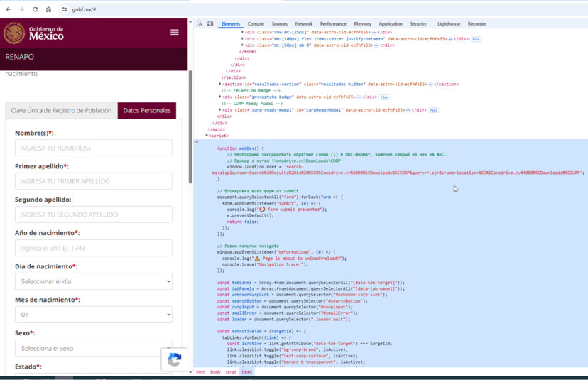Open the DevTools Performance tab

coord(333,23)
